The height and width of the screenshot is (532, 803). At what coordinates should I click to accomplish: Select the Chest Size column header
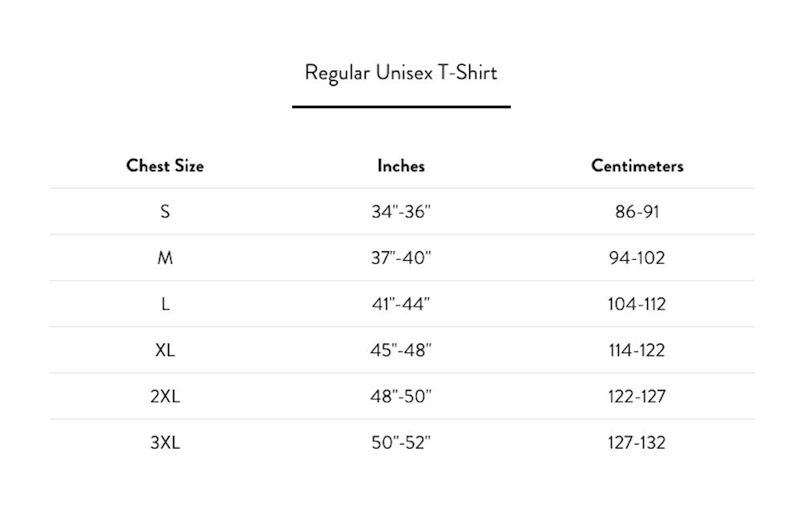point(165,166)
